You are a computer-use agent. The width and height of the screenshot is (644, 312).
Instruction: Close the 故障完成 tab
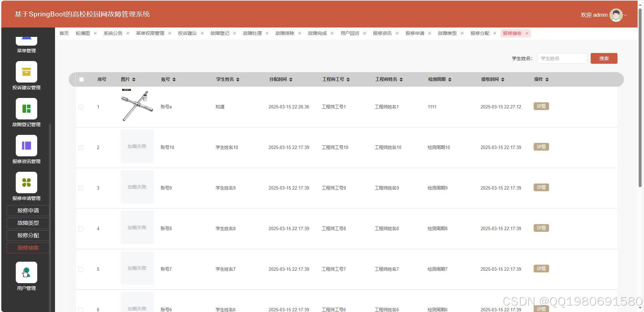pos(332,33)
